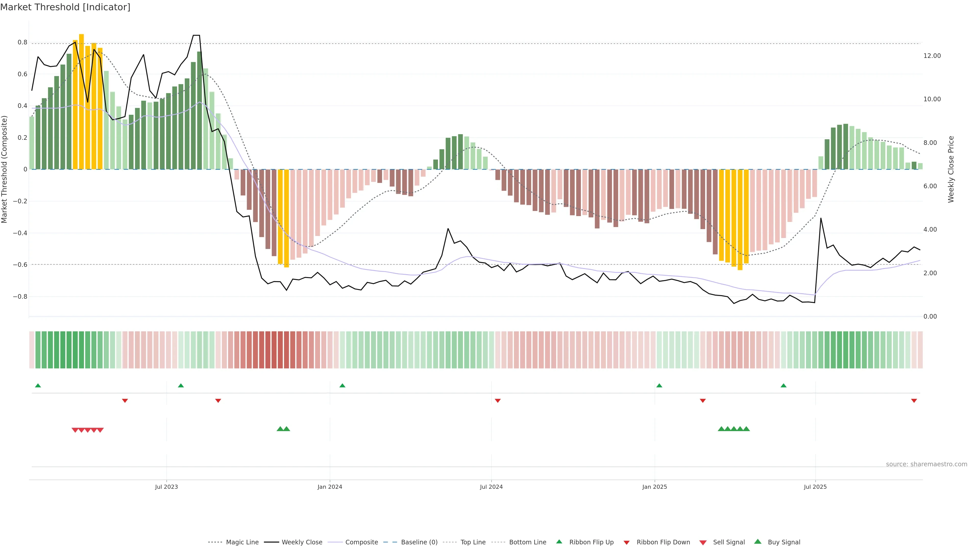Click the first ribbon flip up marker at chart start
Viewport: 980px width, 551px height.
pos(38,386)
